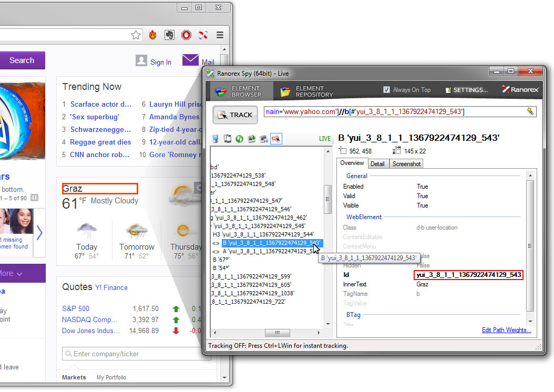Click the Ranorex logo in the Spy header
Screen dimensions: 554x392
[520, 90]
